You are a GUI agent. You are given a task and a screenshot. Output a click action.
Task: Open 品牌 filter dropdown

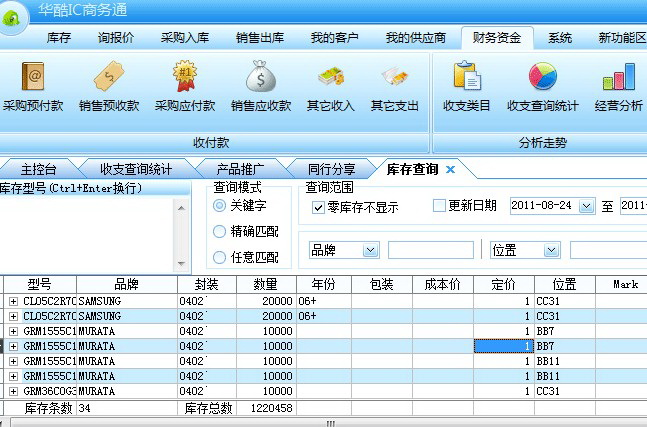pos(370,250)
